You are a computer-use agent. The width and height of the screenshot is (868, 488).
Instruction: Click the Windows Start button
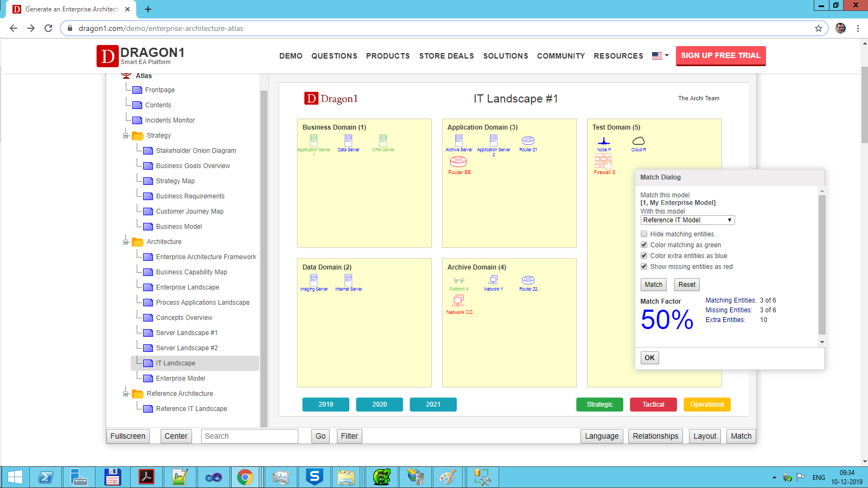point(15,477)
